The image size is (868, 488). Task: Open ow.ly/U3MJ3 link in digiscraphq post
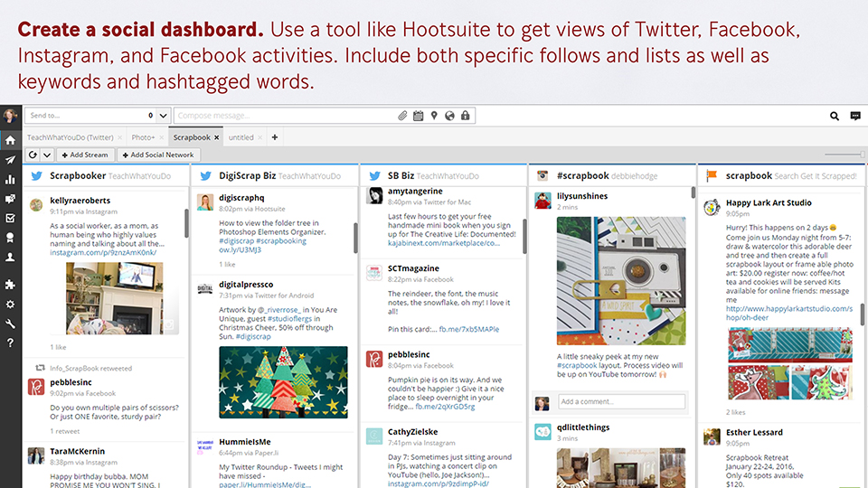pyautogui.click(x=240, y=249)
